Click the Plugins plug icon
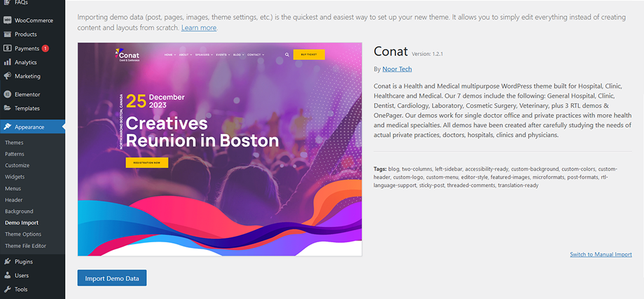The image size is (644, 299). (7, 262)
